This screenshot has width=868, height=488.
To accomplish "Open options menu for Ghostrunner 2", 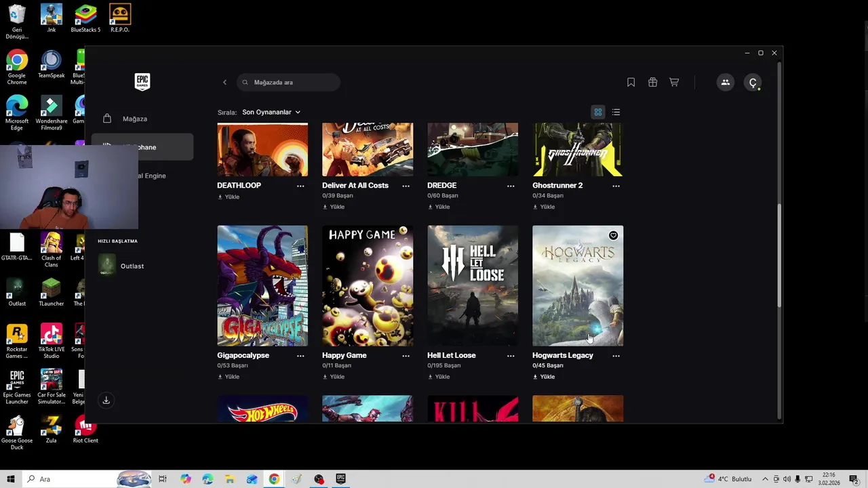I will click(x=616, y=186).
